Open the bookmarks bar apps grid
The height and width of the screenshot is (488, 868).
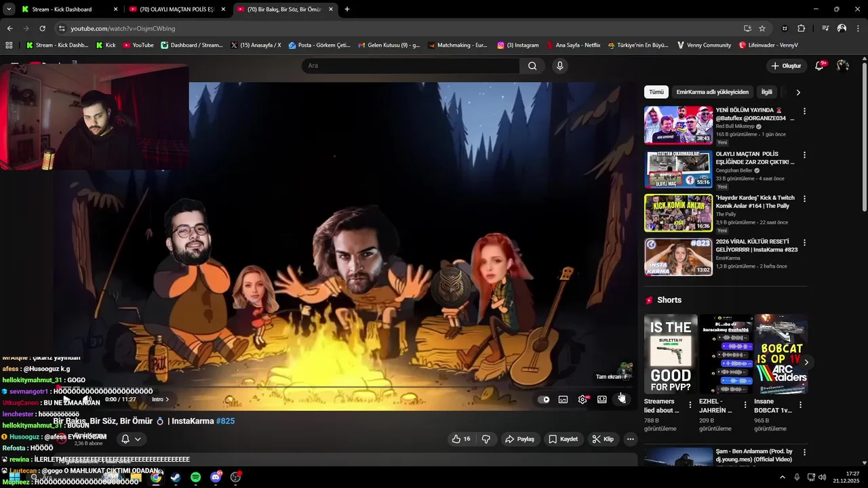click(x=9, y=45)
